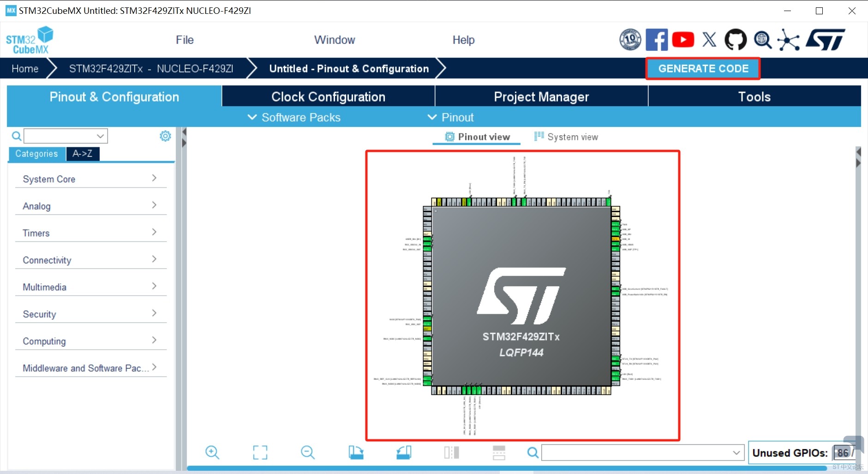Rotate the chip view counter-clockwise
The image size is (868, 474).
point(404,452)
